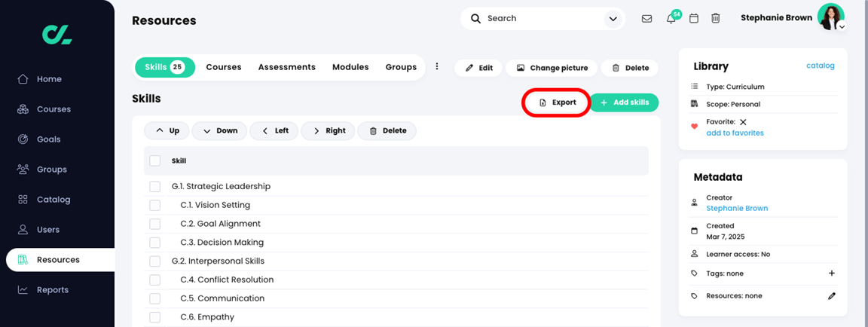Open the three-dot more tabs menu
This screenshot has height=327, width=868.
[x=437, y=66]
